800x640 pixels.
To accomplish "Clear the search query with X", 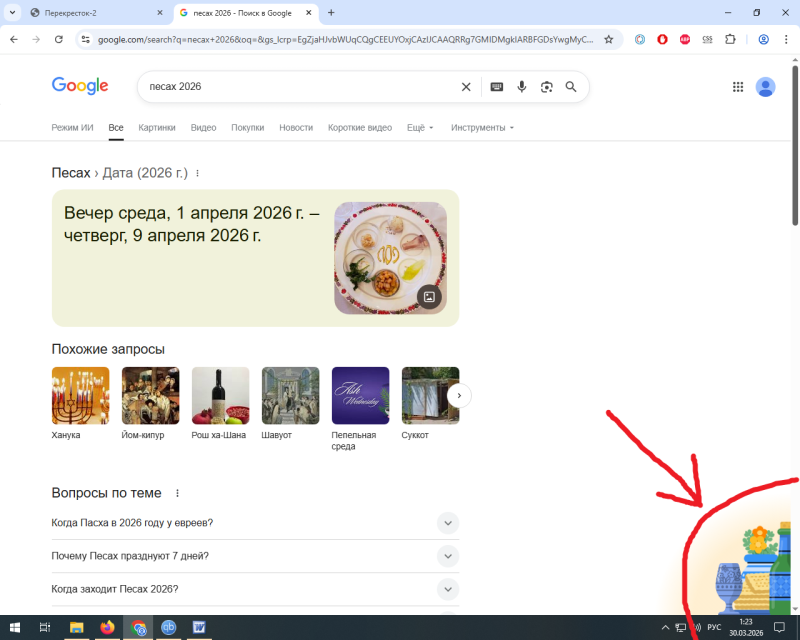I will tap(466, 87).
